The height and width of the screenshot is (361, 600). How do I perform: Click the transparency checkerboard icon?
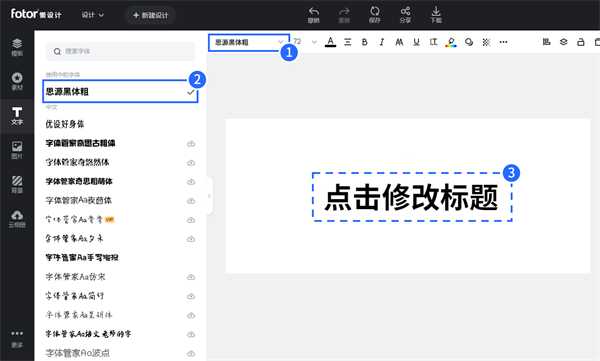tap(486, 42)
